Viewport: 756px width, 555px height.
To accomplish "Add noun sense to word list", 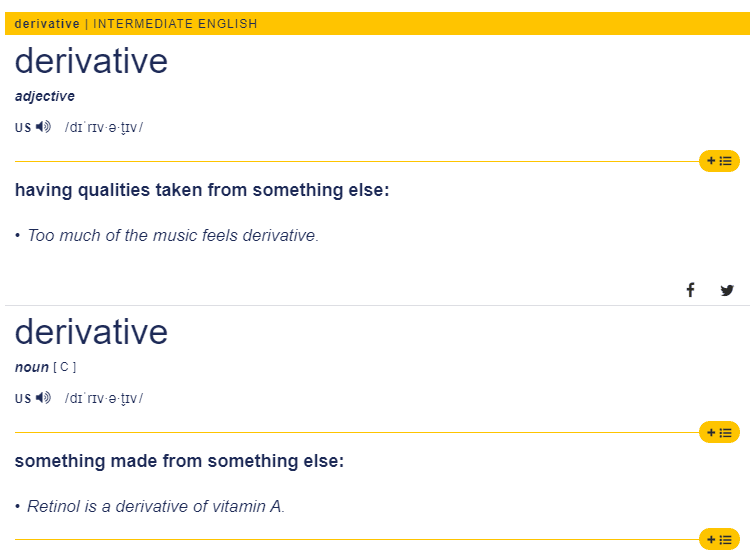I will [x=719, y=432].
